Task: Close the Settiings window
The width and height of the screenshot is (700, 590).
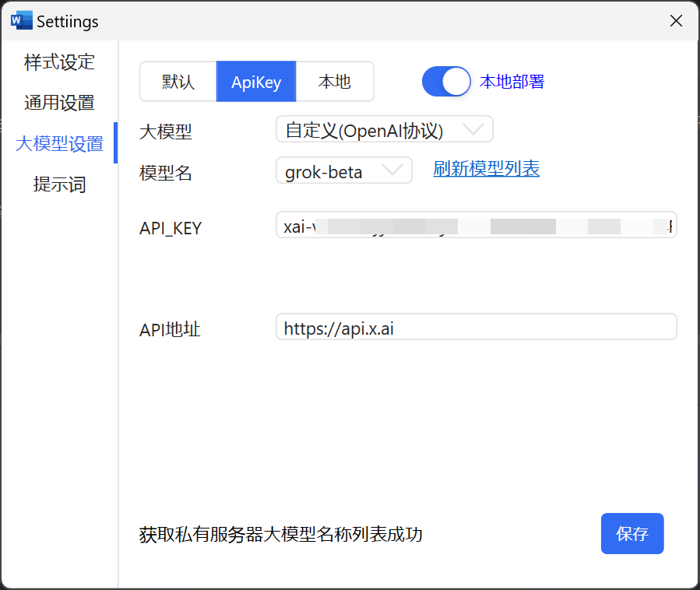Action: [x=676, y=21]
